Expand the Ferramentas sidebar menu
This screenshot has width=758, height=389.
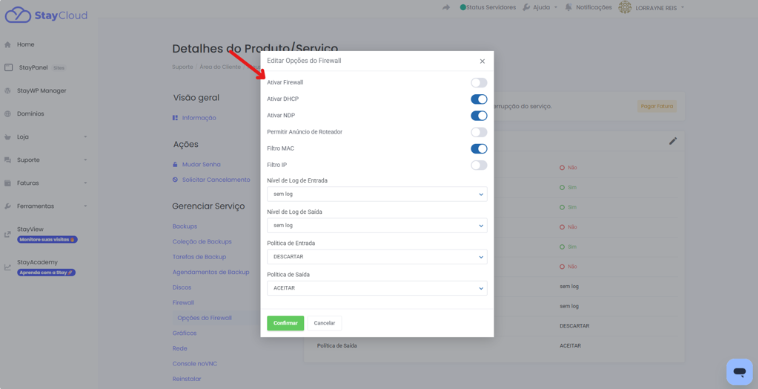[46, 206]
